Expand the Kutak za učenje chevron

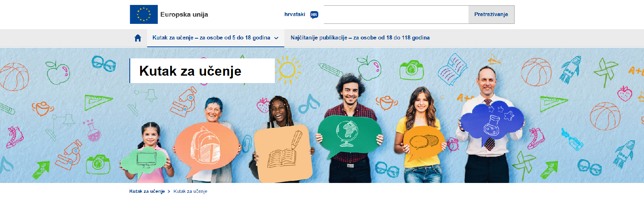tap(276, 38)
